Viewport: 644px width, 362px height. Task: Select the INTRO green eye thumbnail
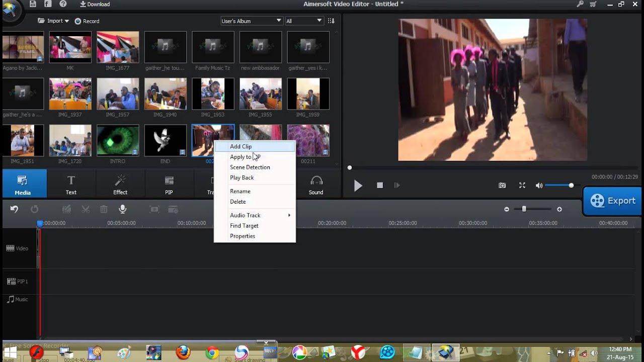[x=118, y=140]
